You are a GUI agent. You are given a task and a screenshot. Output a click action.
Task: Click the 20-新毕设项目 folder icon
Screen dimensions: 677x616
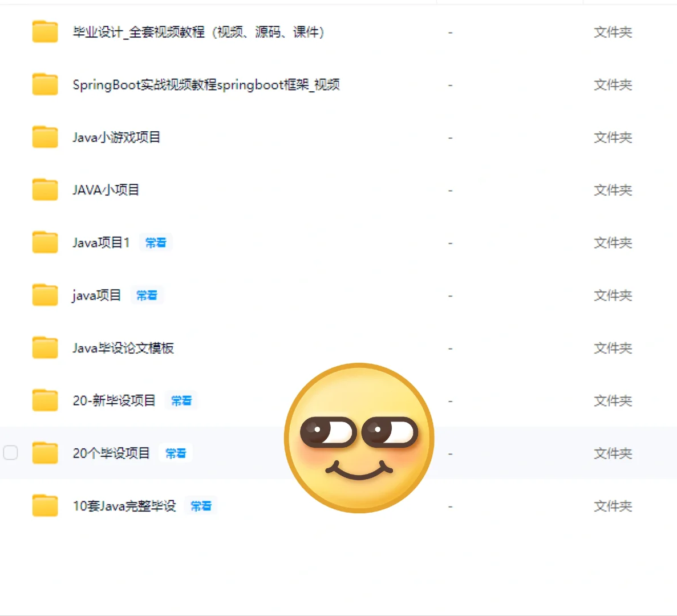pyautogui.click(x=44, y=400)
